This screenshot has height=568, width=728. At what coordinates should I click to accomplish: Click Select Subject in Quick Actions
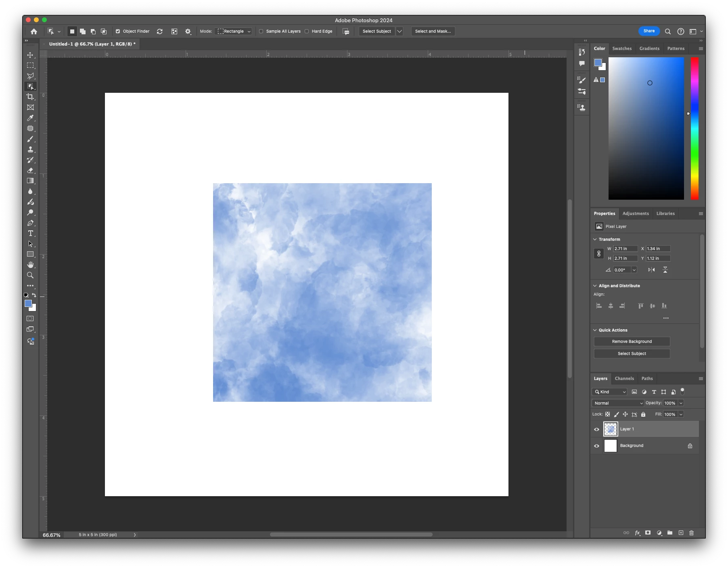point(632,353)
